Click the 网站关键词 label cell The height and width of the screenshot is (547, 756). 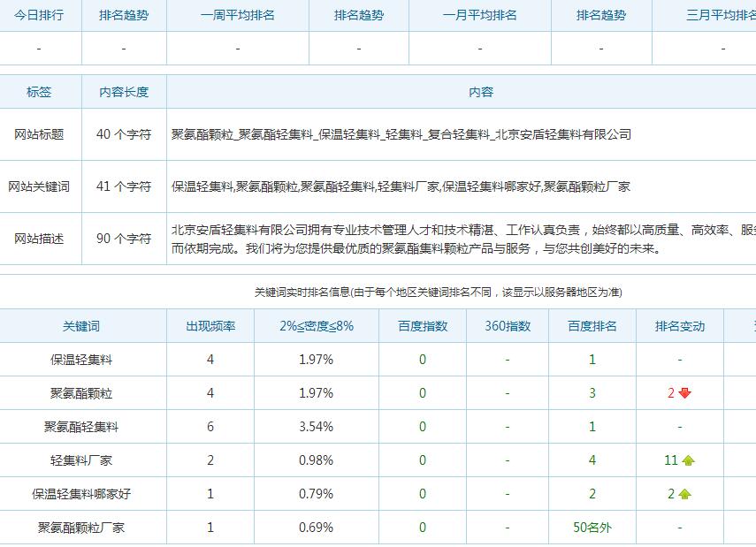pyautogui.click(x=39, y=186)
